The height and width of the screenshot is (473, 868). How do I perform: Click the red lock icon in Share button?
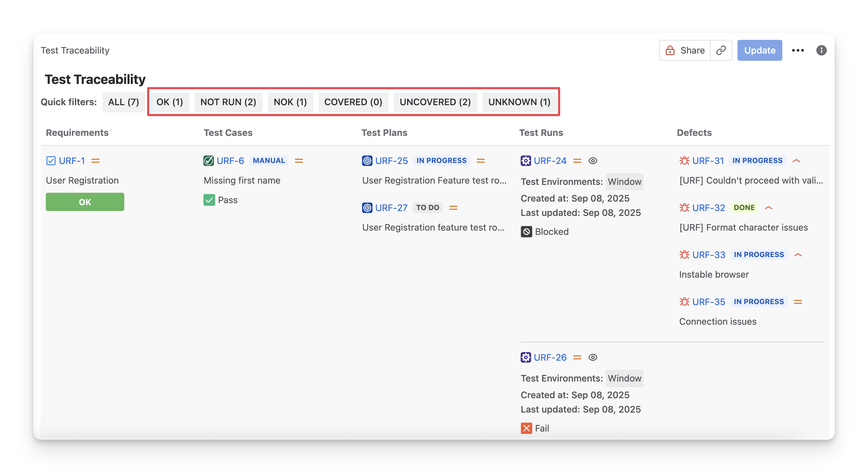[x=670, y=50]
